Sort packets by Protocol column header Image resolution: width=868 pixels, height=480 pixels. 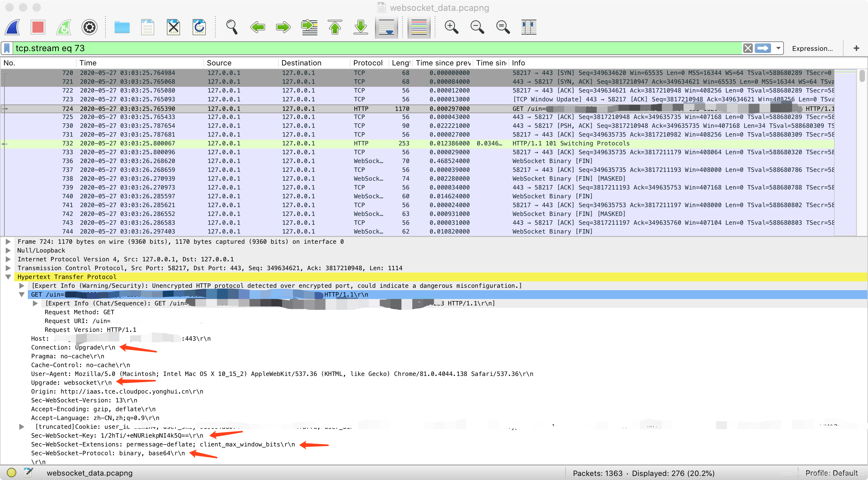click(x=368, y=63)
